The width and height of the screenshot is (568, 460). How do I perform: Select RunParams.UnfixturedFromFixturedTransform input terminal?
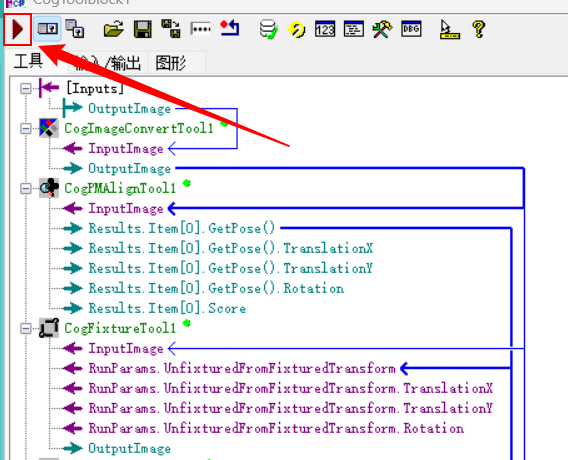(x=242, y=369)
